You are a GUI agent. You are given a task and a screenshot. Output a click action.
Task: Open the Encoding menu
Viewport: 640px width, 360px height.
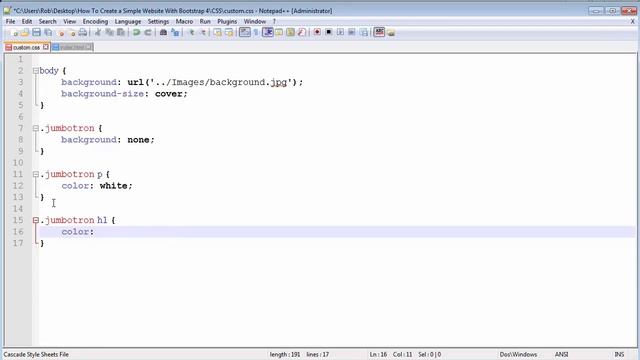[95, 21]
